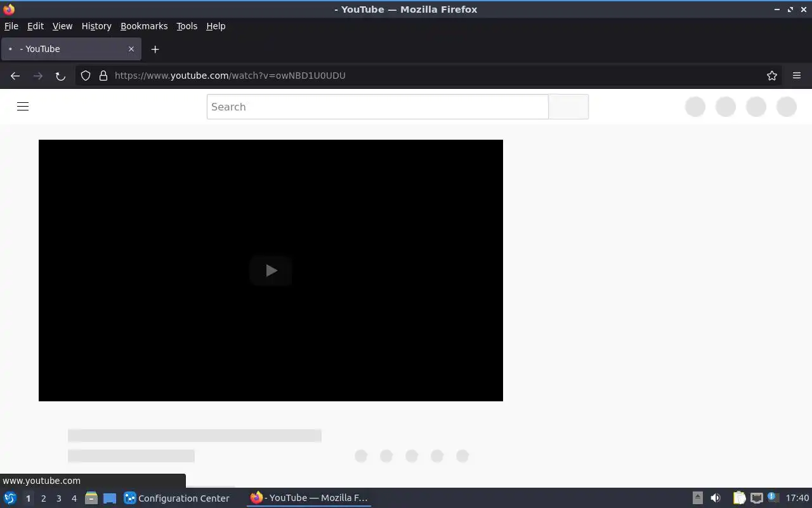
Task: Go back with the browser back arrow
Action: (x=15, y=76)
